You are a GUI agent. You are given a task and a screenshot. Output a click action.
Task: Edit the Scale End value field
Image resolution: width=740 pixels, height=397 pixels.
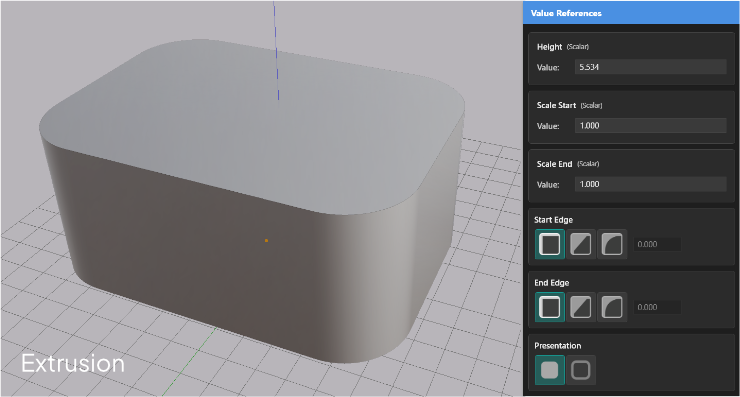(650, 184)
